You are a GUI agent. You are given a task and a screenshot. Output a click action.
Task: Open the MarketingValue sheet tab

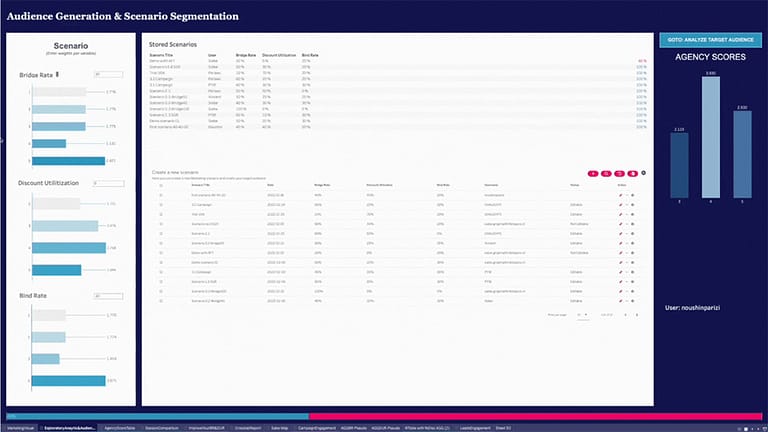pos(20,427)
